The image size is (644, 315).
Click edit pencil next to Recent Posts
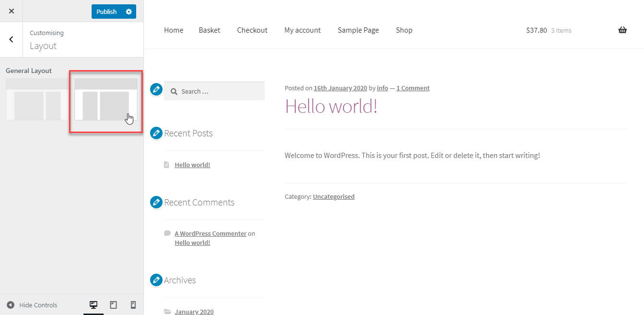coord(156,133)
